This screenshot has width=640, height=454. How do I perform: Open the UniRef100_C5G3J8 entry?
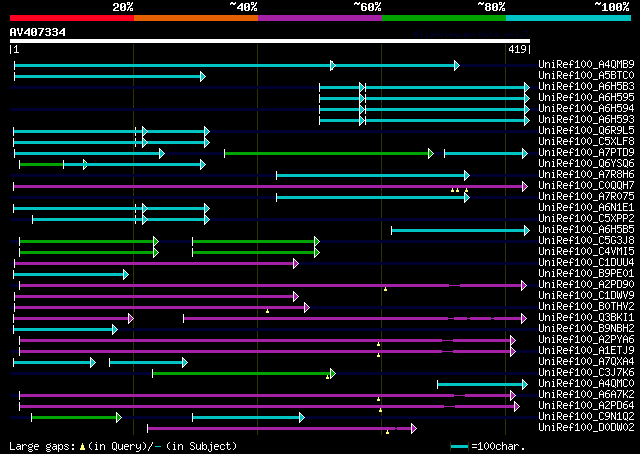point(586,240)
